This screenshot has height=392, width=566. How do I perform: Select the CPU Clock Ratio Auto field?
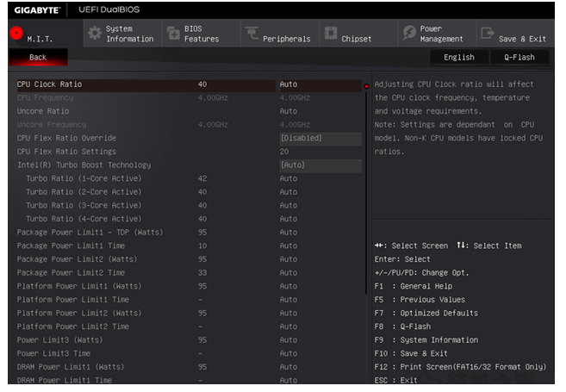point(320,84)
